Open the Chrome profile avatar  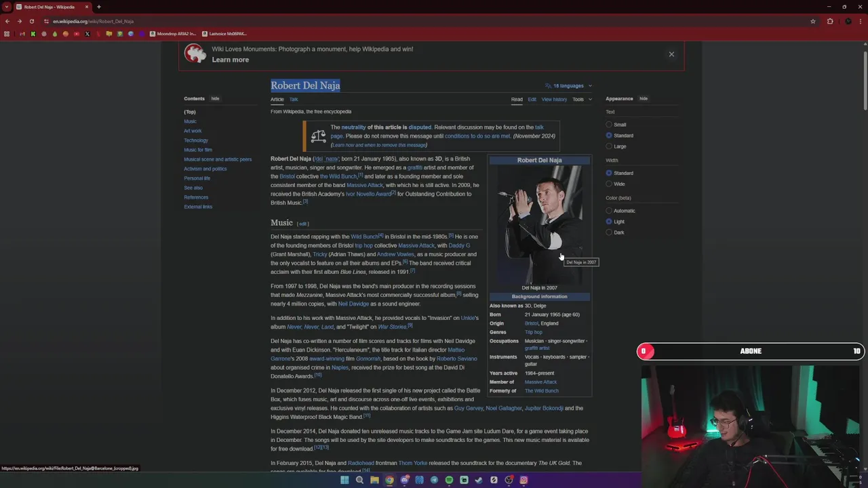848,21
